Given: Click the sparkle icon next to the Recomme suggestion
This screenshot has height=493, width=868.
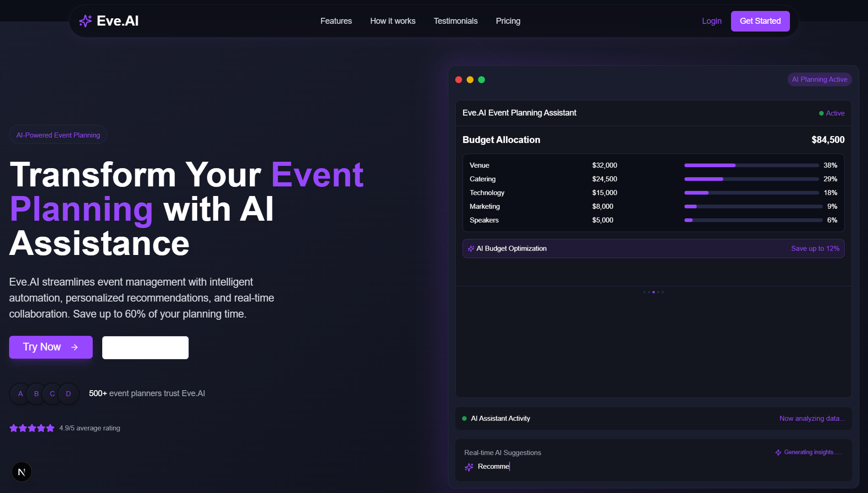Looking at the screenshot, I should click(x=468, y=466).
